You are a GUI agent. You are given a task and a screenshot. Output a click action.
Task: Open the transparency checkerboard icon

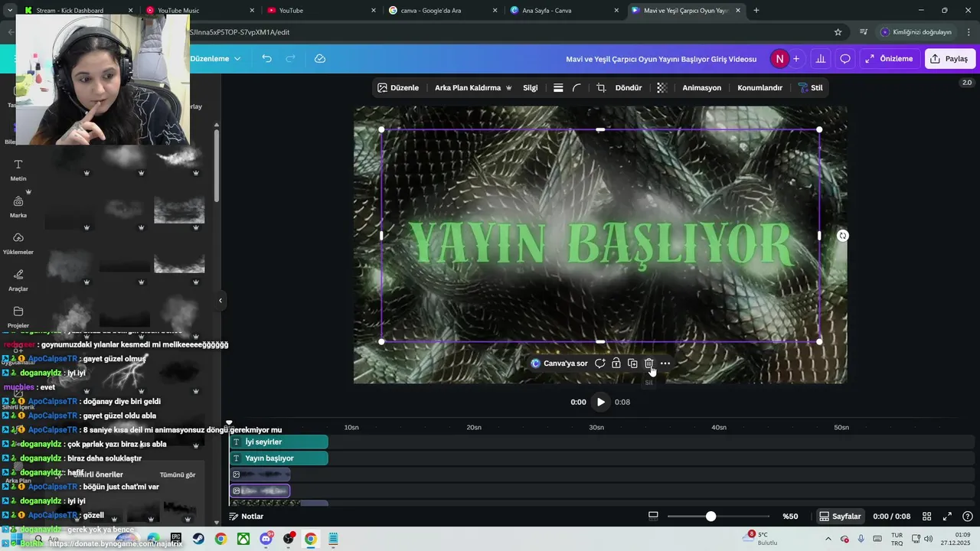662,88
